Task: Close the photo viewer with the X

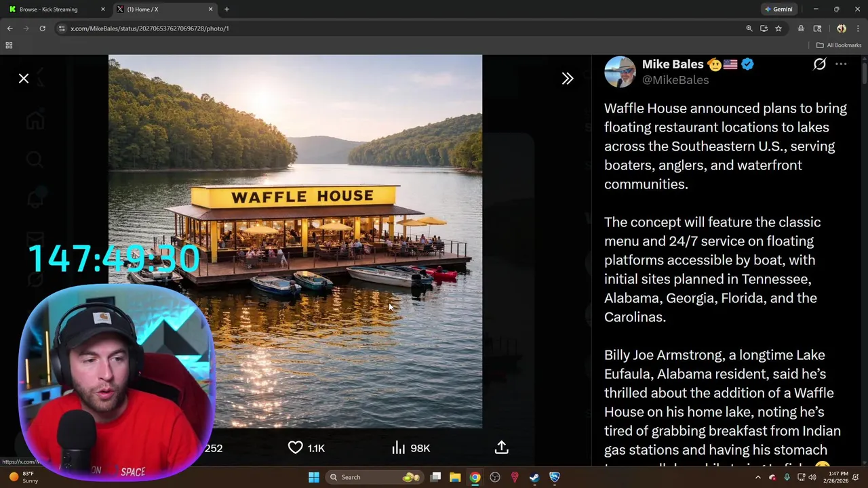Action: [24, 79]
